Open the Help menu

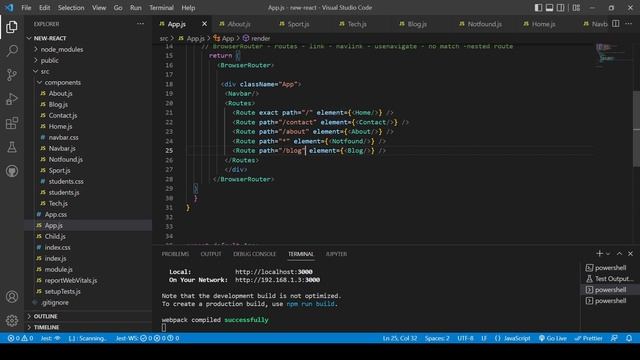coord(188,8)
